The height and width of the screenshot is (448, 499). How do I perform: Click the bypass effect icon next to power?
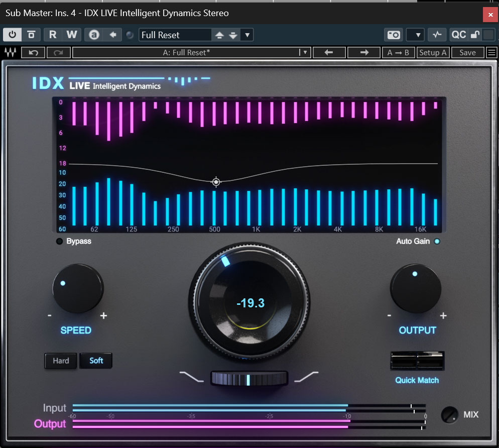pos(31,35)
